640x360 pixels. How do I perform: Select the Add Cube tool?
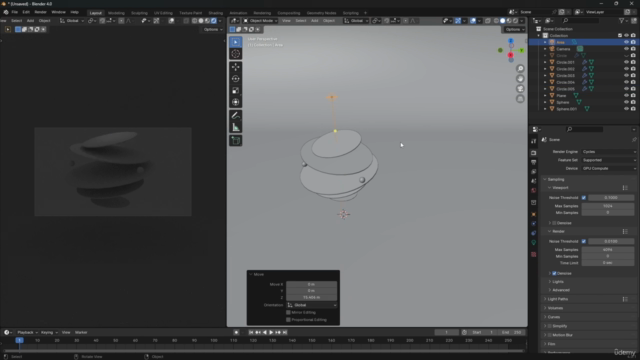click(236, 141)
